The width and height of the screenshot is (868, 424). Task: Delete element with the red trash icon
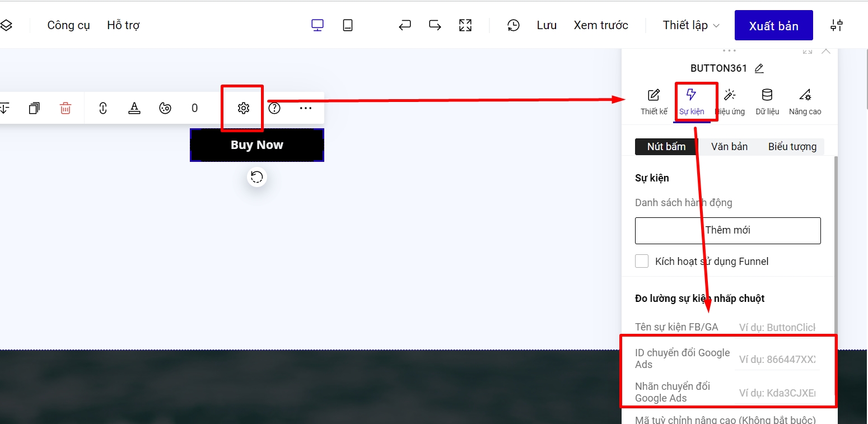tap(66, 108)
